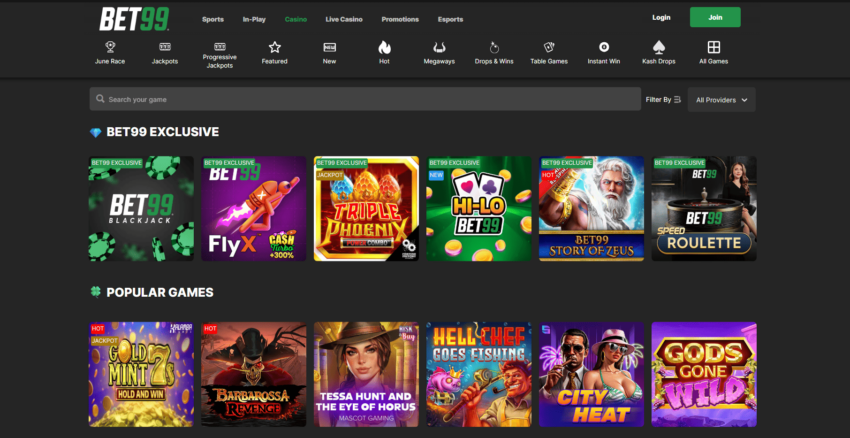Open Tessa Hunt and the Eye of Horus
The width and height of the screenshot is (850, 438).
366,375
